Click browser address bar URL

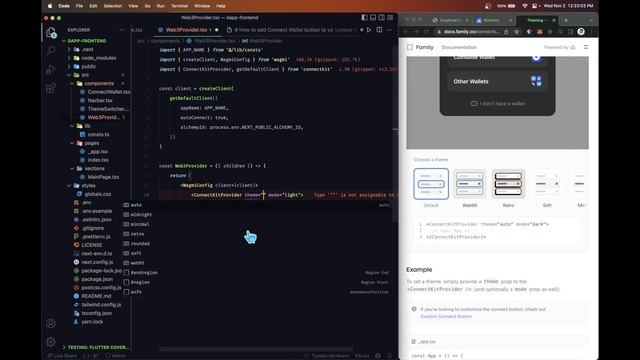pos(471,31)
